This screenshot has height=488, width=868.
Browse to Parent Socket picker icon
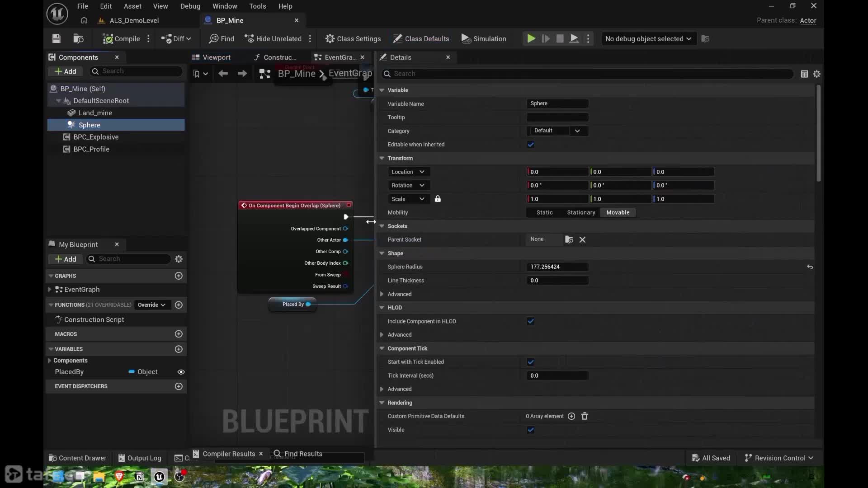pyautogui.click(x=569, y=239)
